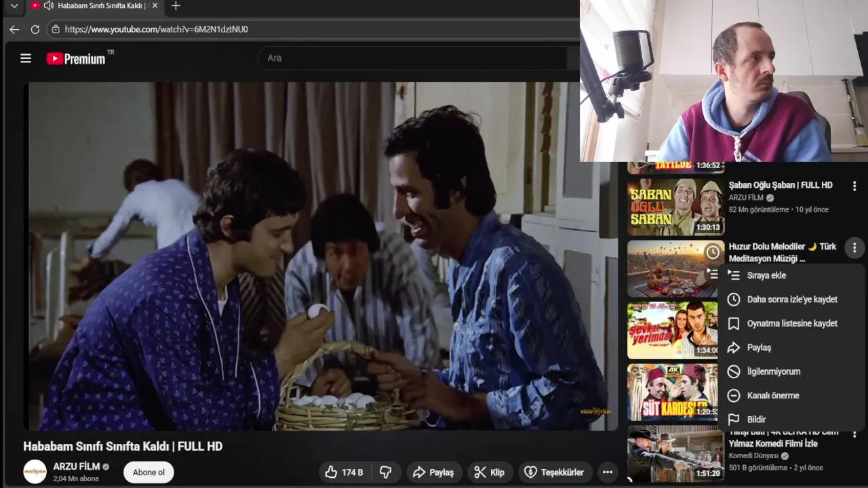Screen dimensions: 868x488
Task: Reload the page with refresh icon
Action: 35,29
